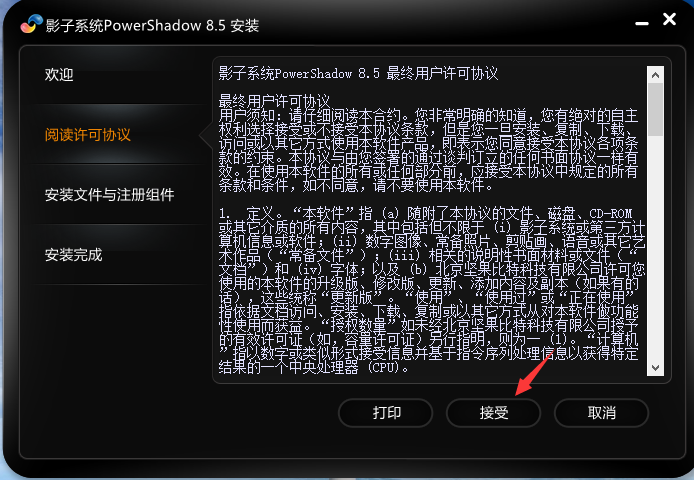The height and width of the screenshot is (480, 694).
Task: Close the PowerShadow 8.5 installer
Action: (669, 19)
